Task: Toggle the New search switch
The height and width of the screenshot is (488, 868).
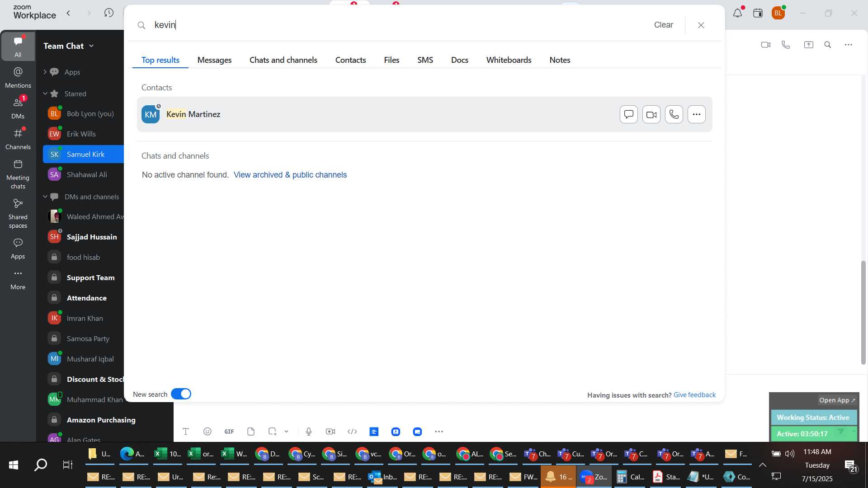Action: [x=181, y=394]
